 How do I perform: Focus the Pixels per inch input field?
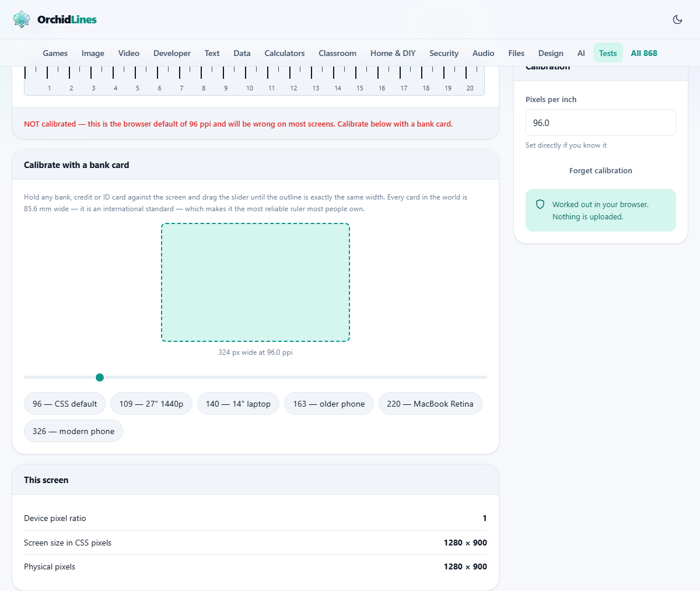[601, 123]
